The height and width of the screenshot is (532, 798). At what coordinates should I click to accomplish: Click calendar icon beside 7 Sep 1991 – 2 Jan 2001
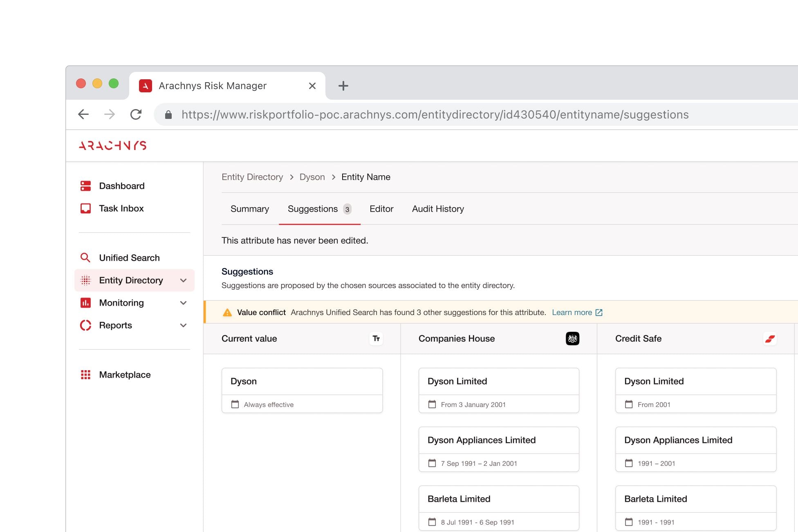click(432, 463)
